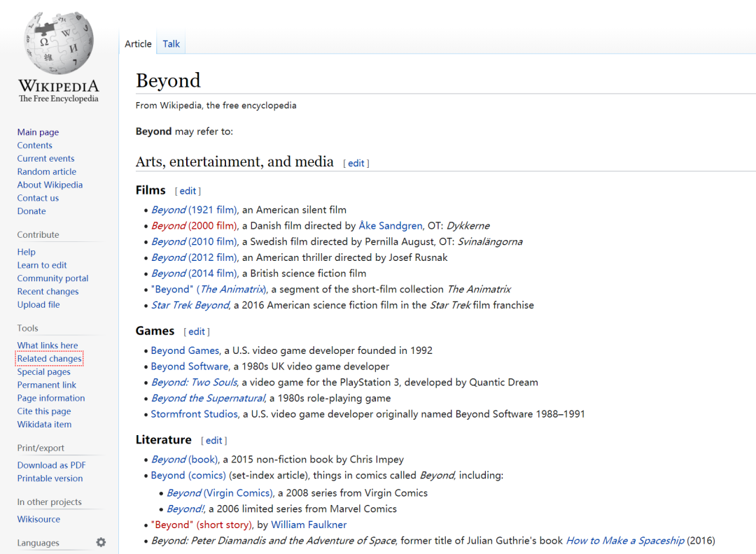Open How to Make a Spaceship link
The width and height of the screenshot is (756, 554).
(x=625, y=541)
